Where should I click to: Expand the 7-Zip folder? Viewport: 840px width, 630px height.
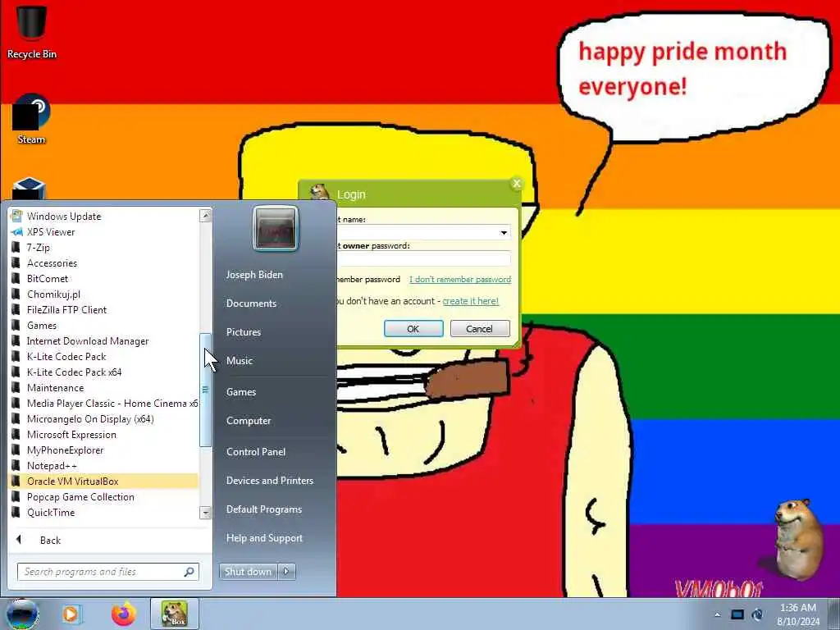tap(104, 248)
